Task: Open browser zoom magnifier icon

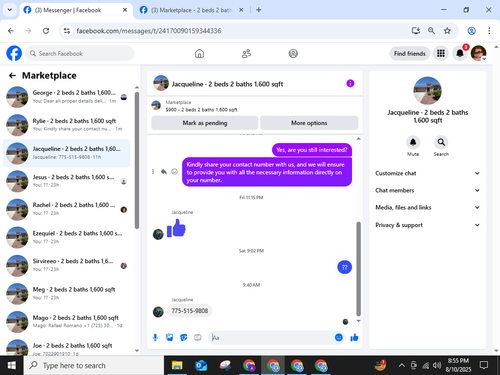Action: (431, 31)
